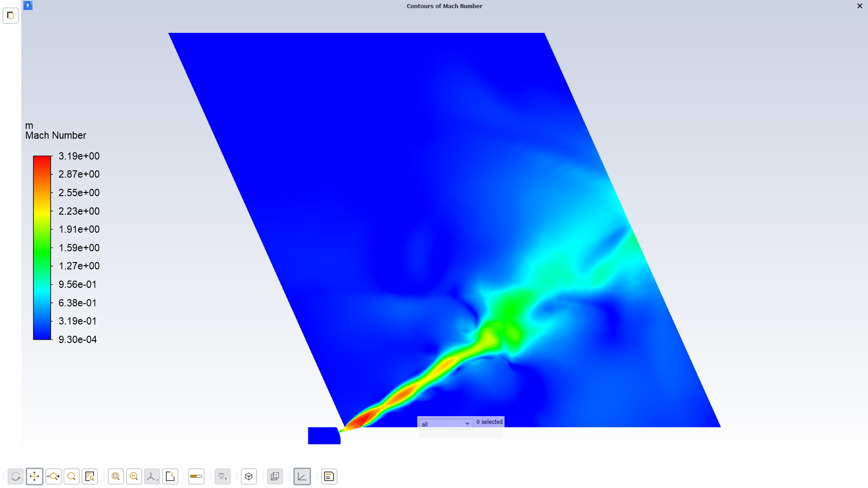Viewport: 868px width, 488px height.
Task: Click the colormap ruler toolbar icon
Action: coord(196,476)
